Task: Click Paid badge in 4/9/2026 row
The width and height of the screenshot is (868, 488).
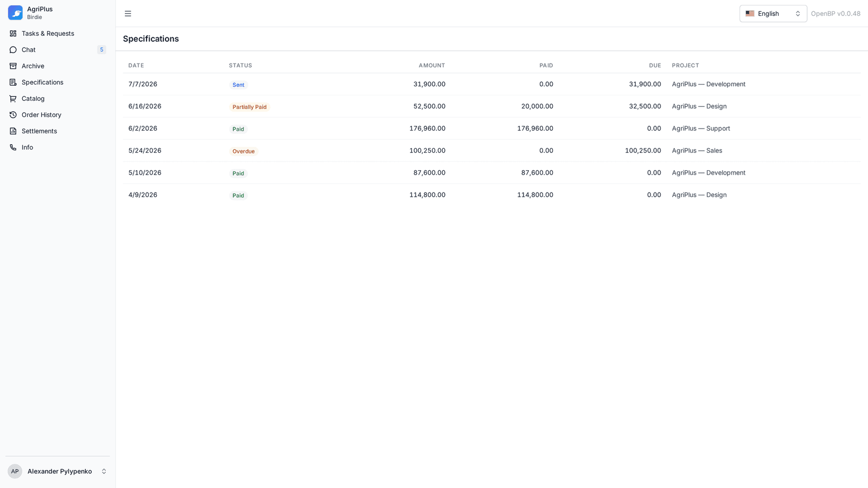Action: [x=238, y=196]
